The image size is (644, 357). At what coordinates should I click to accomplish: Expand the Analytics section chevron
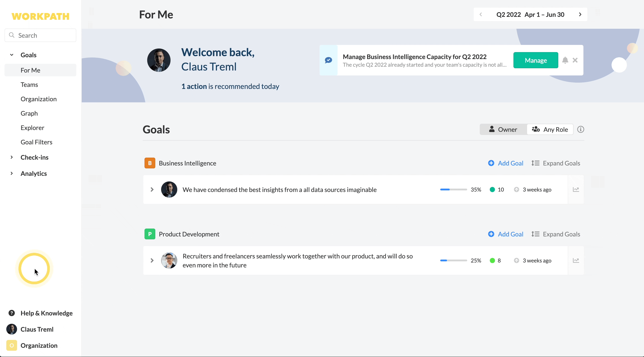(11, 173)
